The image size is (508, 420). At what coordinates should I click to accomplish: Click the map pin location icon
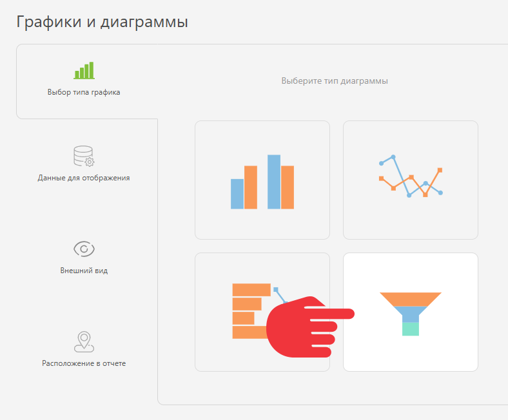click(84, 341)
